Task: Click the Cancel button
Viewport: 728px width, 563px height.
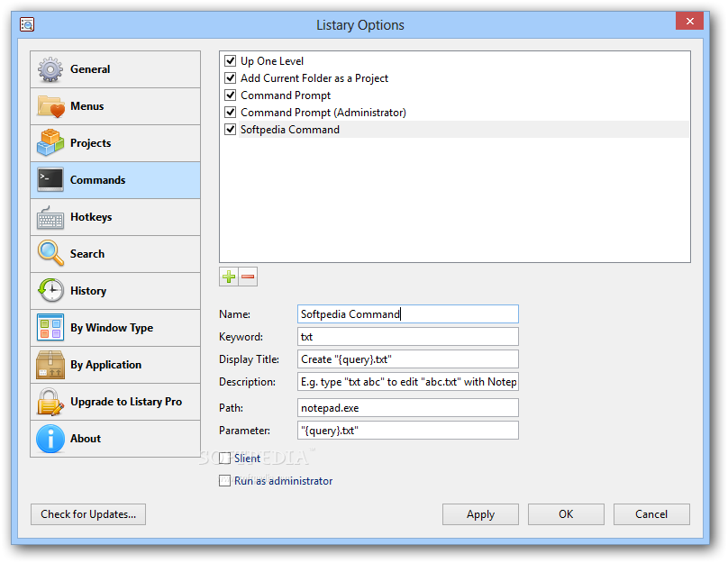Action: pyautogui.click(x=651, y=514)
